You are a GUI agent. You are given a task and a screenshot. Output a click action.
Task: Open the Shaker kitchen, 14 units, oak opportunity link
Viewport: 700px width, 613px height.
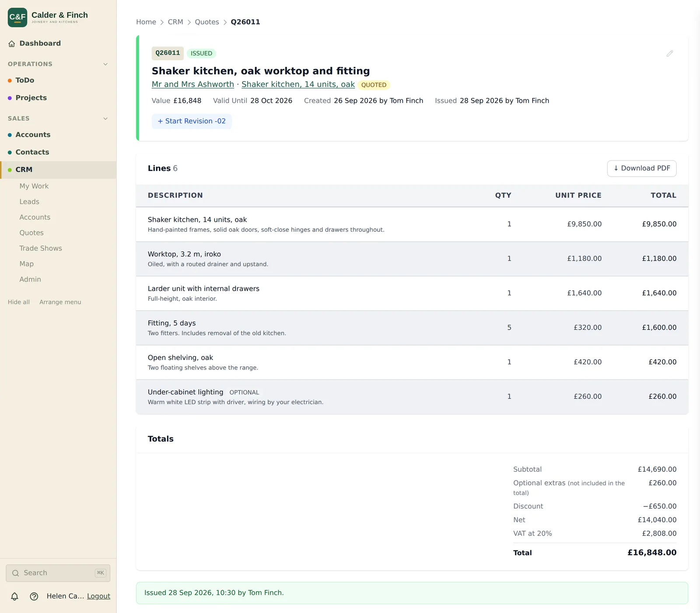[298, 84]
